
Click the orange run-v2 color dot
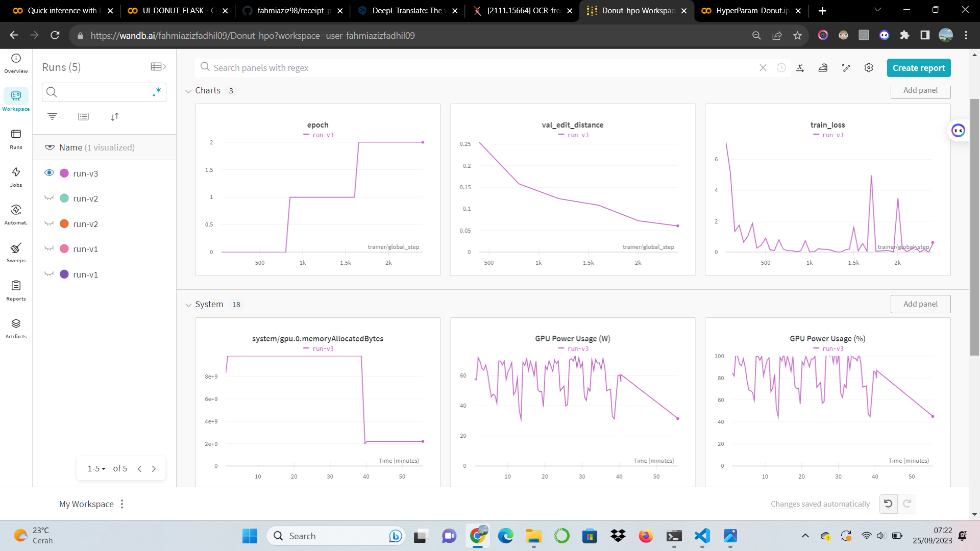[x=64, y=223]
